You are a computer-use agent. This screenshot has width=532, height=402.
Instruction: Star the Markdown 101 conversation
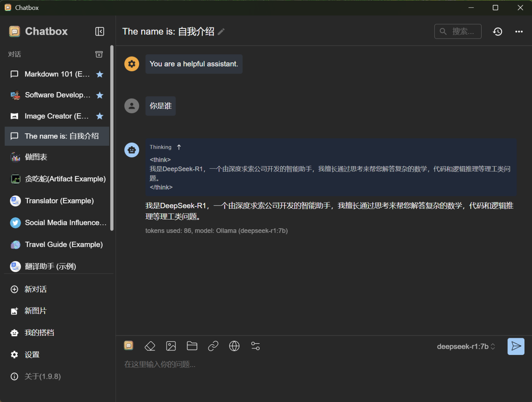(x=99, y=74)
